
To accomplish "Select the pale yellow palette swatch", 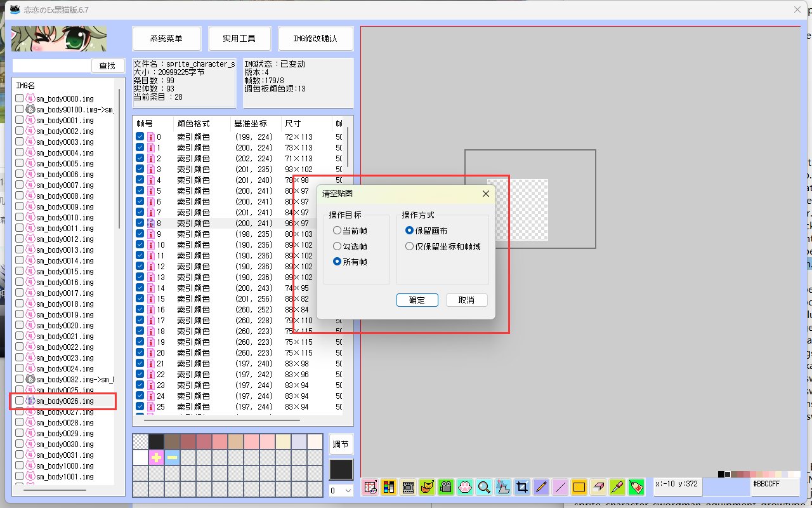I will [x=283, y=441].
